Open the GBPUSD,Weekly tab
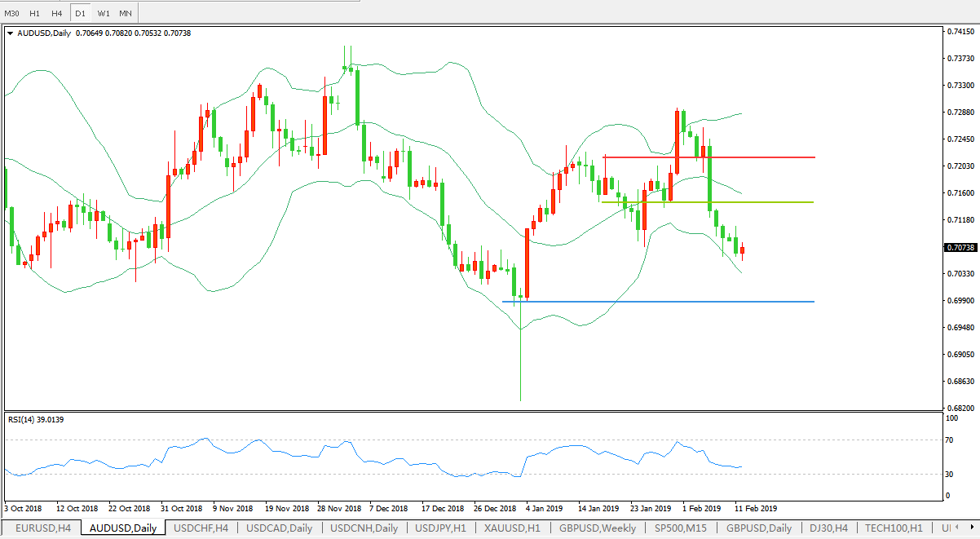Viewport: 980px width, 539px height. 598,528
